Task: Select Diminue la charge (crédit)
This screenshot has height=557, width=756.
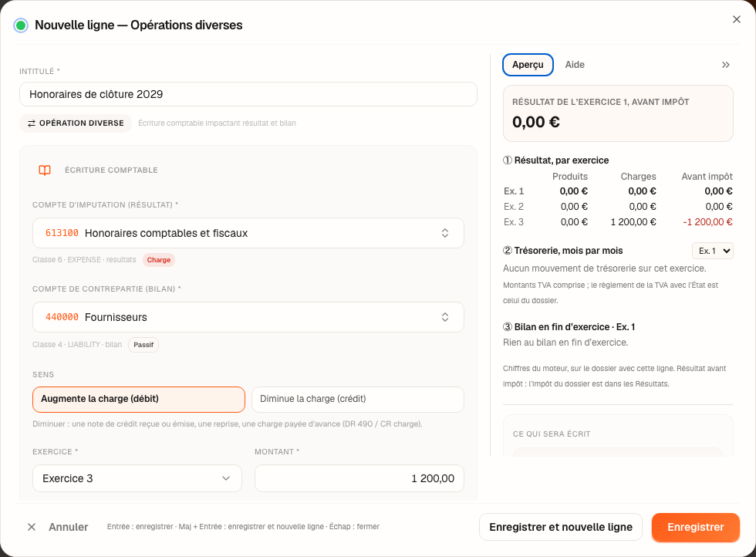Action: tap(358, 400)
